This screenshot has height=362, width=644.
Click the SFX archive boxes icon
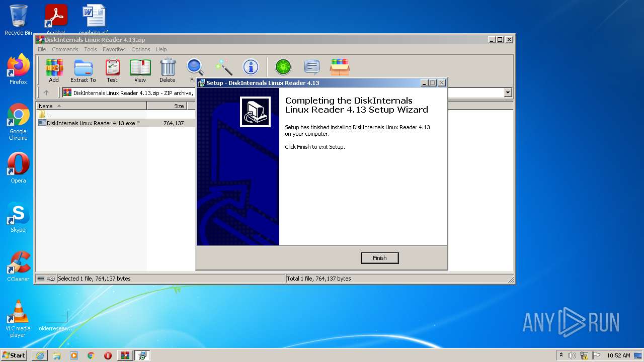340,67
